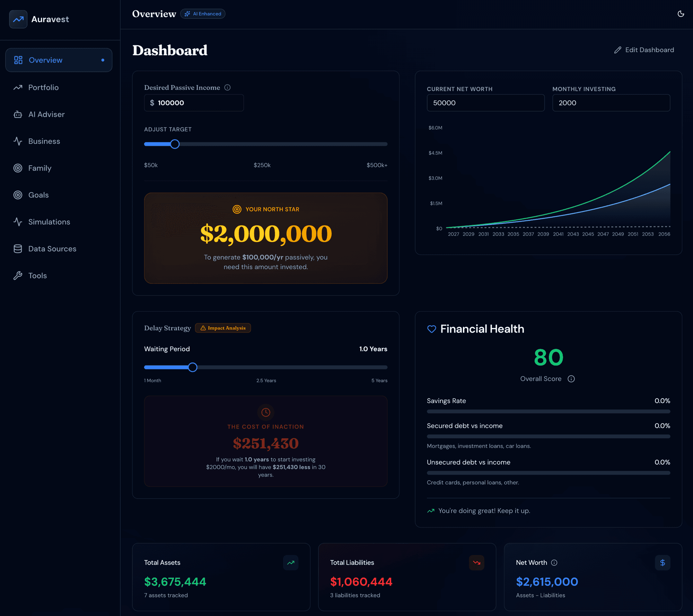
Task: Open the AI Adviser menu label
Action: [x=46, y=114]
